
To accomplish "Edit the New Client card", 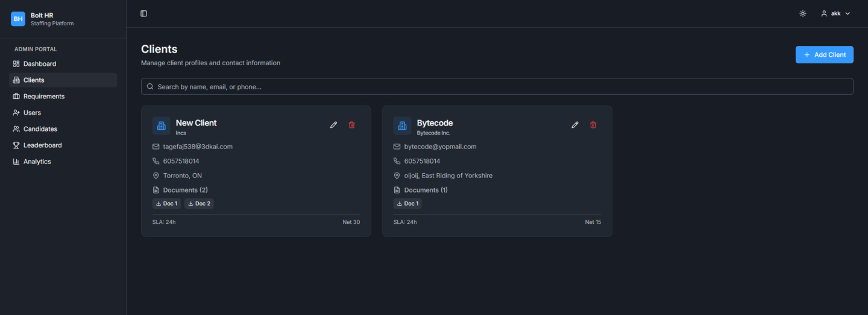I will click(x=334, y=125).
